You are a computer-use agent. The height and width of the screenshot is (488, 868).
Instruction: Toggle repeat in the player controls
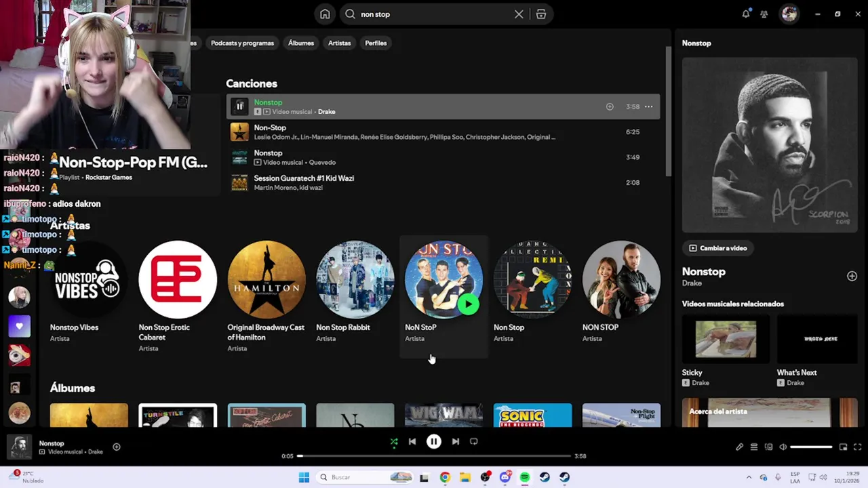(474, 442)
